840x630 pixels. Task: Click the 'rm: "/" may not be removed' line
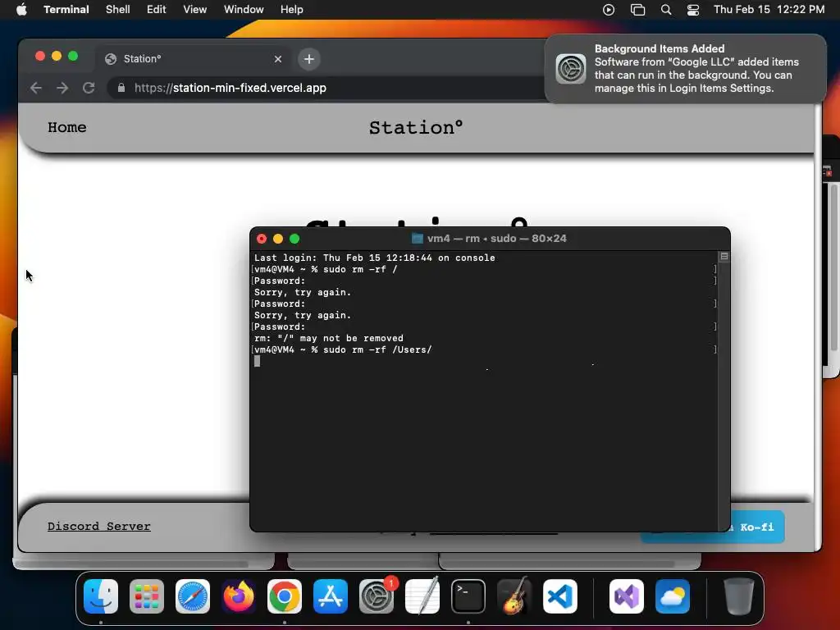point(329,339)
